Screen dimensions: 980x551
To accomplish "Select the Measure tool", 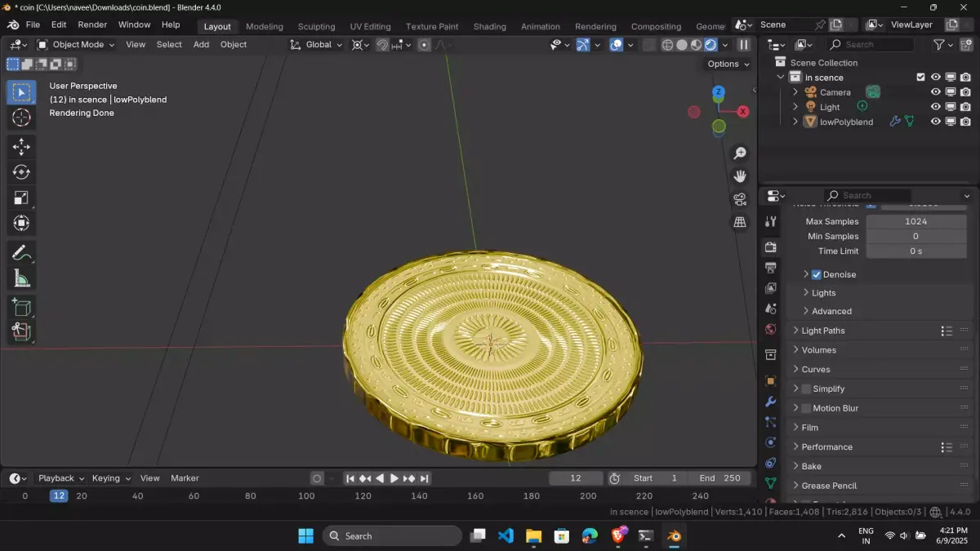I will 21,278.
